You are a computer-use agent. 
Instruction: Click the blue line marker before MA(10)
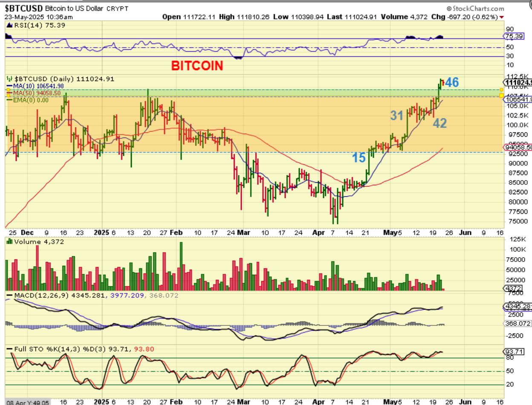9,86
